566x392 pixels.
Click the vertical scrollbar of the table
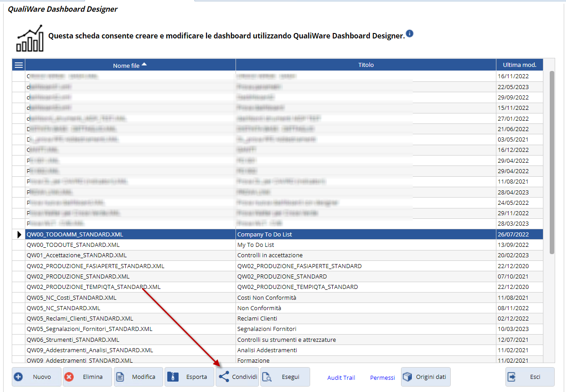click(552, 163)
